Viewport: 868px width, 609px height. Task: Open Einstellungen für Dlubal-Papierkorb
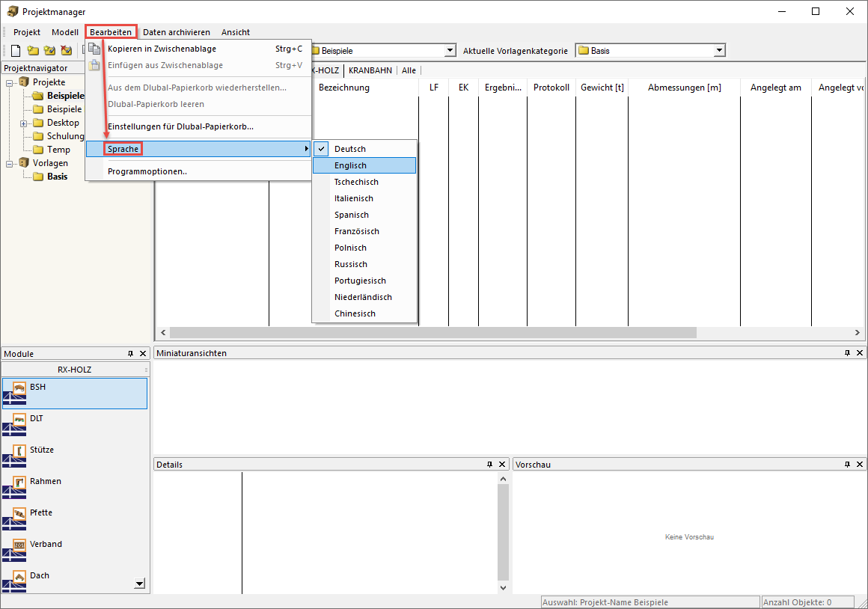(199, 126)
